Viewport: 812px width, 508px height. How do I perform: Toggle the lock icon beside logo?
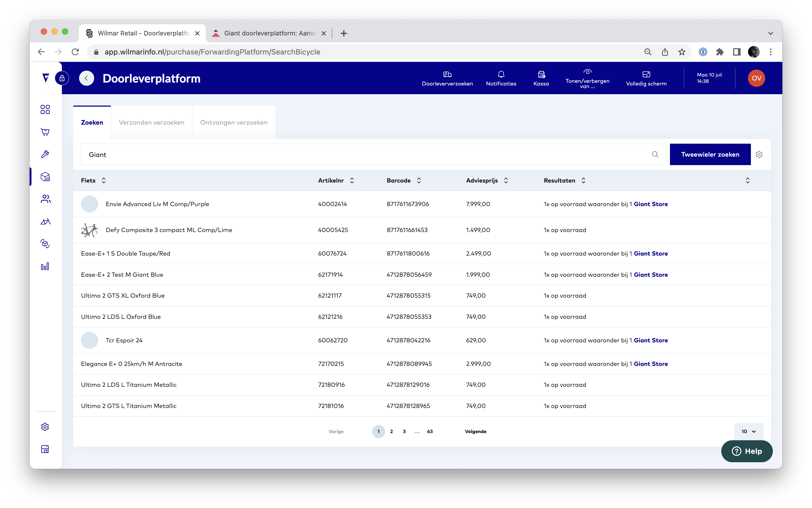point(62,78)
